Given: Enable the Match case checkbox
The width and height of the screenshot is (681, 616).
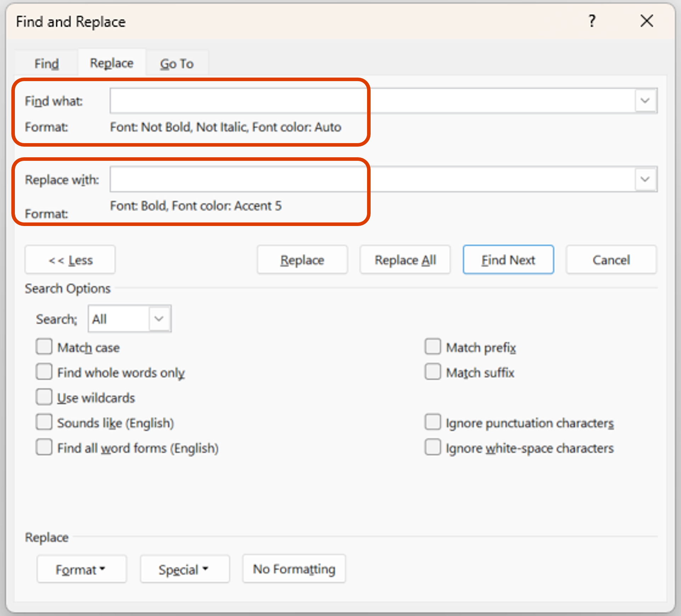Looking at the screenshot, I should pos(44,347).
